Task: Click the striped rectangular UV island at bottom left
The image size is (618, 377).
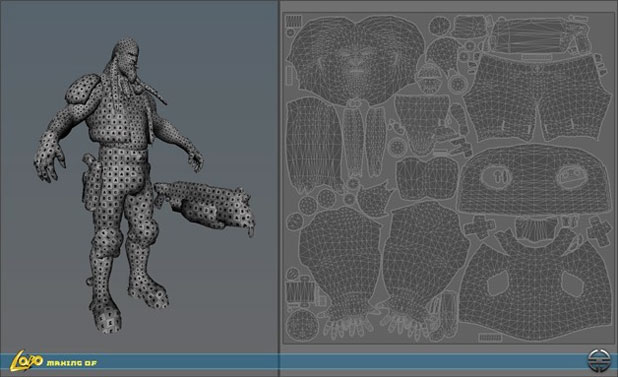Action: click(301, 292)
